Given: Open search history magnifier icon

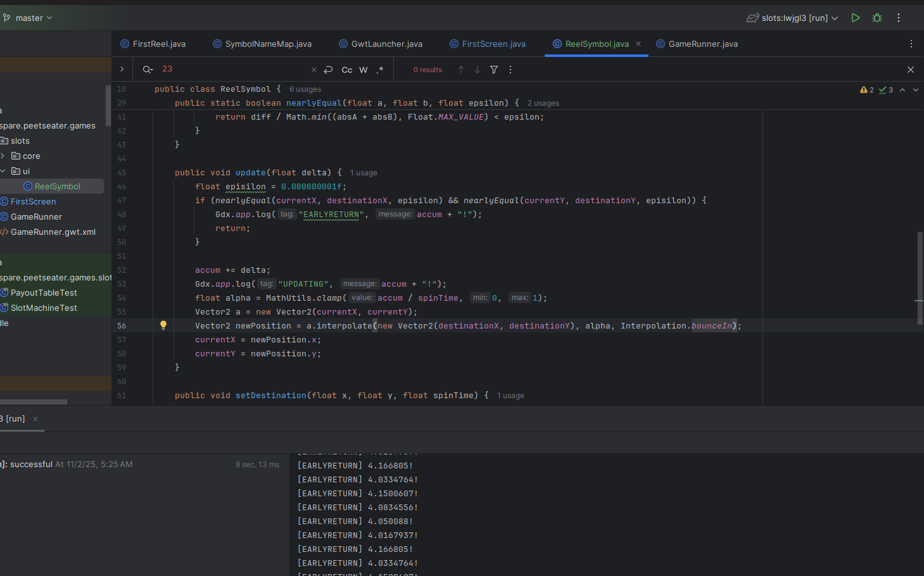Looking at the screenshot, I should click(148, 70).
